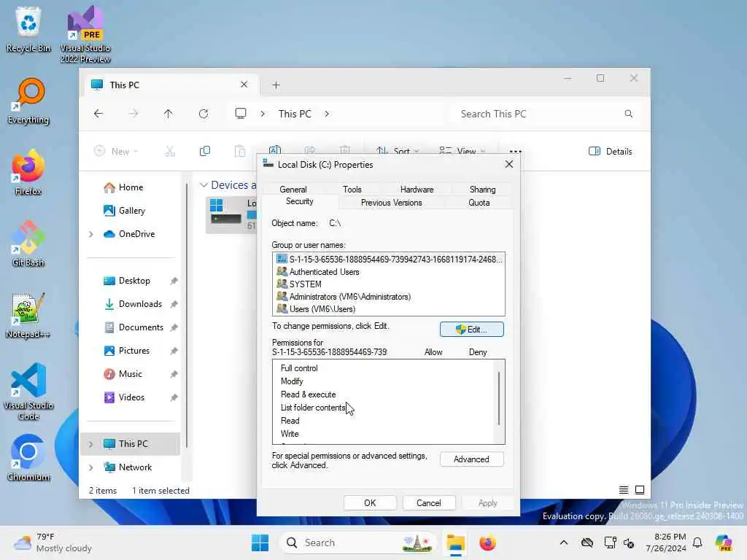747x560 pixels.
Task: Switch Explorer to details list view icon
Action: coord(624,490)
